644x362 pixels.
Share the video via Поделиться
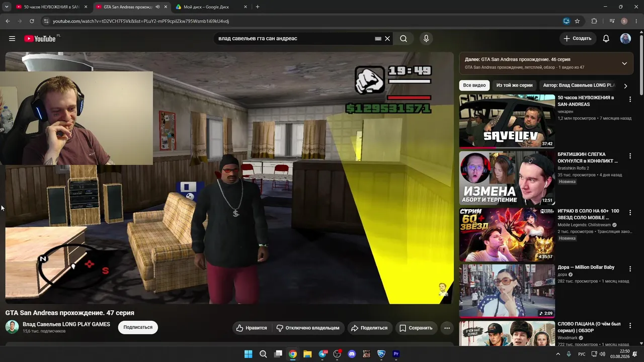[370, 328]
